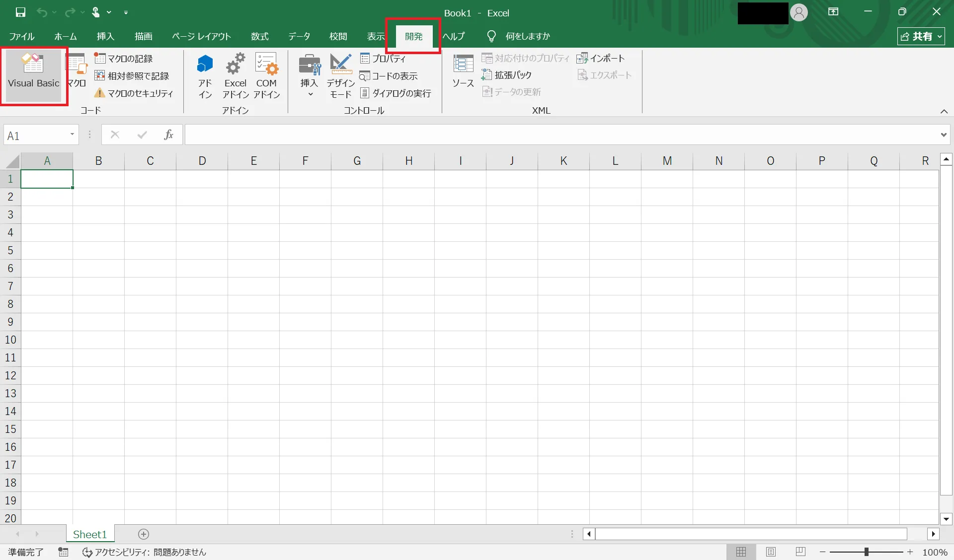954x560 pixels.
Task: Open the Excel アドイン dialog
Action: tap(235, 75)
